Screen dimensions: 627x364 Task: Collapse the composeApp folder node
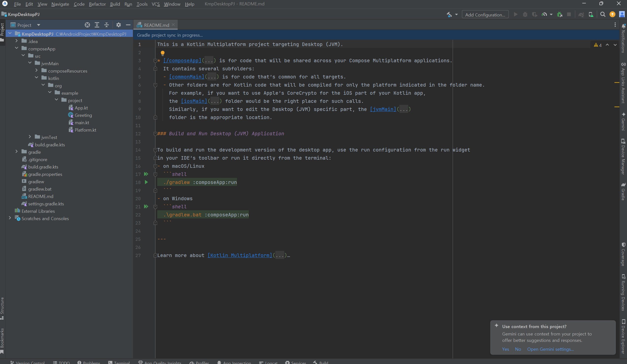coord(17,48)
